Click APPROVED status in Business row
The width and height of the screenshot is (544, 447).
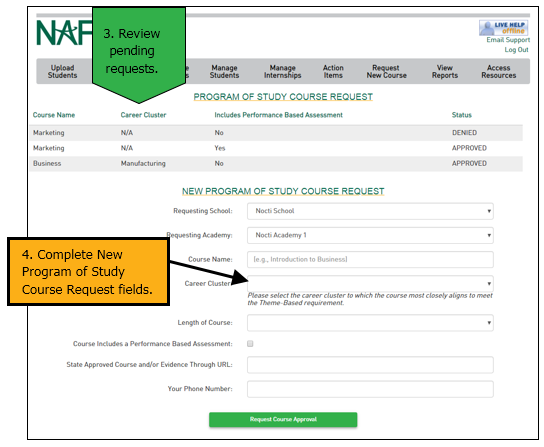click(x=469, y=163)
